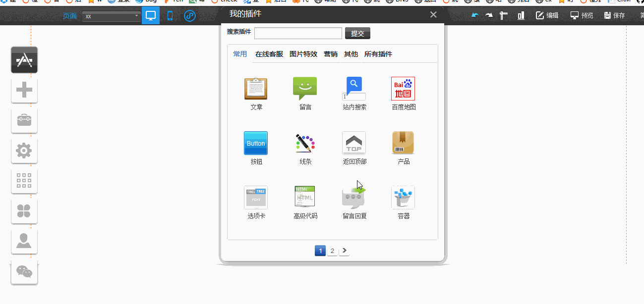Select the 留言 message plugin icon
The image size is (644, 304).
click(305, 89)
